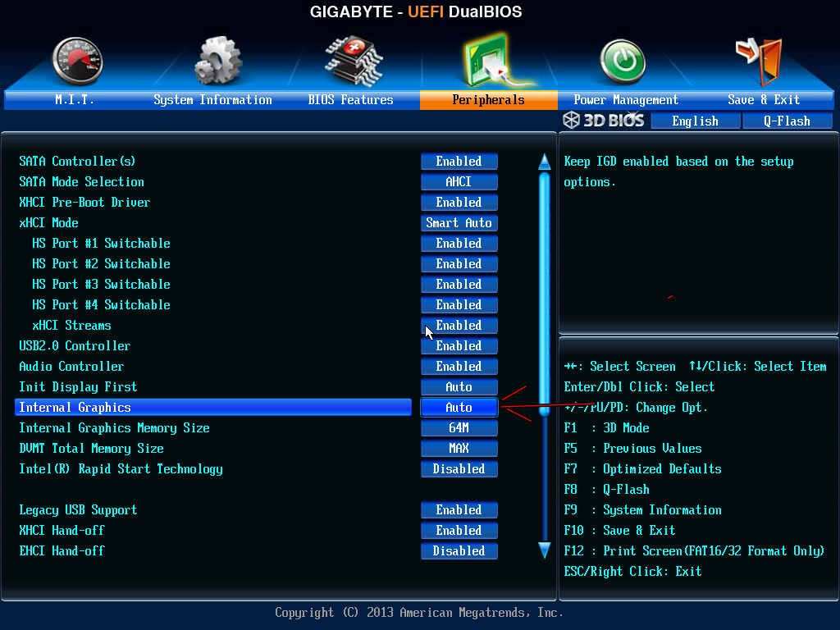840x630 pixels.
Task: Select the Intel(R) Rapid Start Technology label
Action: pos(121,468)
